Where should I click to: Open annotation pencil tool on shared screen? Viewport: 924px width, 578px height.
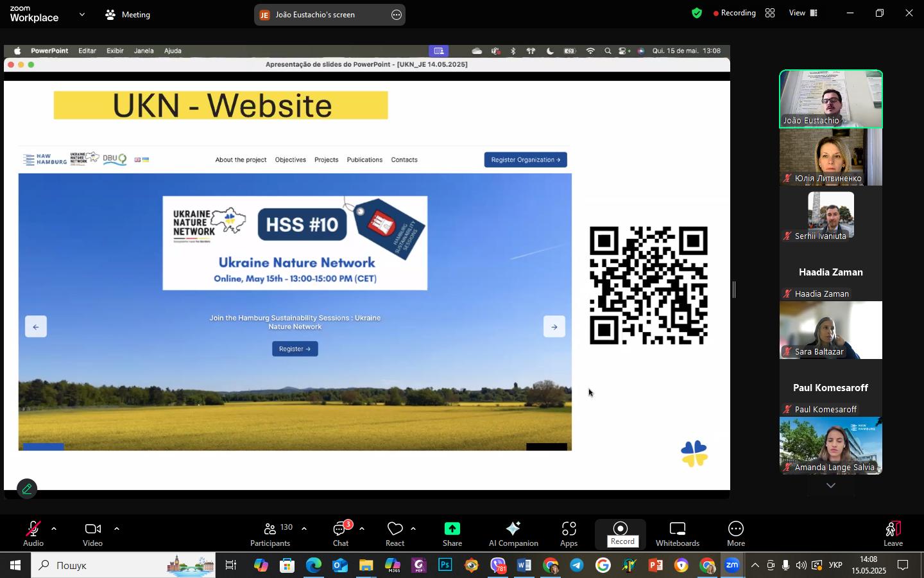click(x=27, y=489)
